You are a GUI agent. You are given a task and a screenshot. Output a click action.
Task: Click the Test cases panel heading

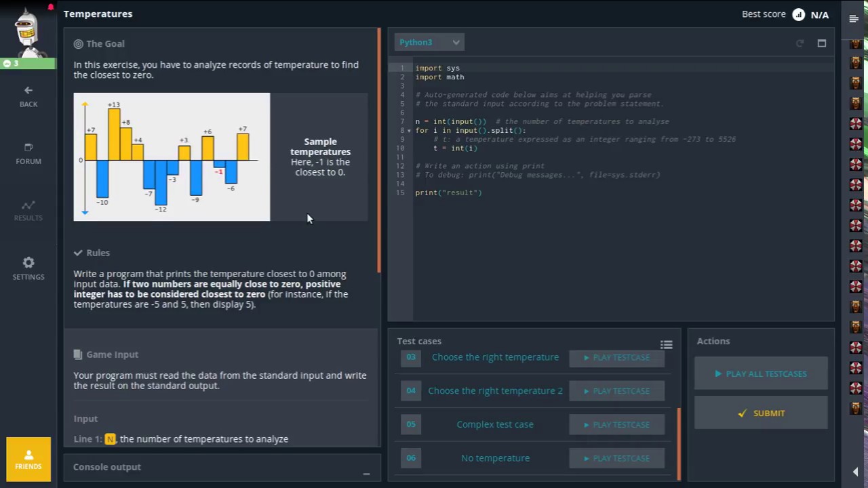[419, 342]
